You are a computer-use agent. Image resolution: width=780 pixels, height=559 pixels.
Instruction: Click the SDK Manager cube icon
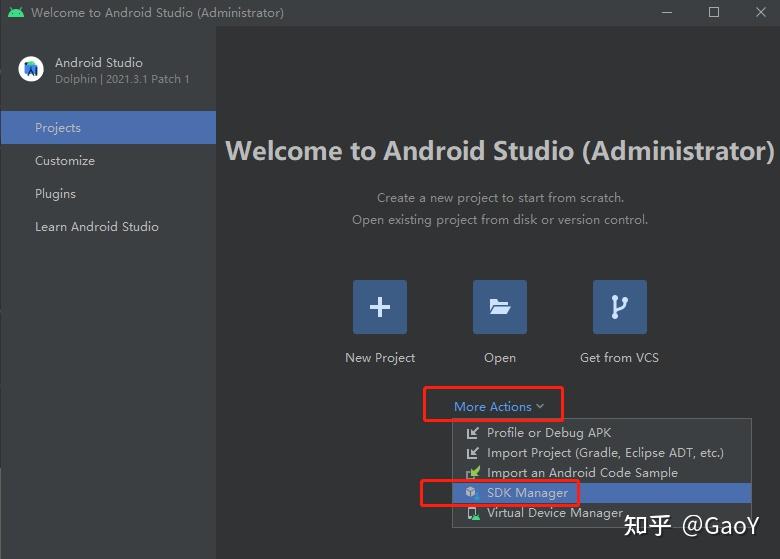pos(472,492)
